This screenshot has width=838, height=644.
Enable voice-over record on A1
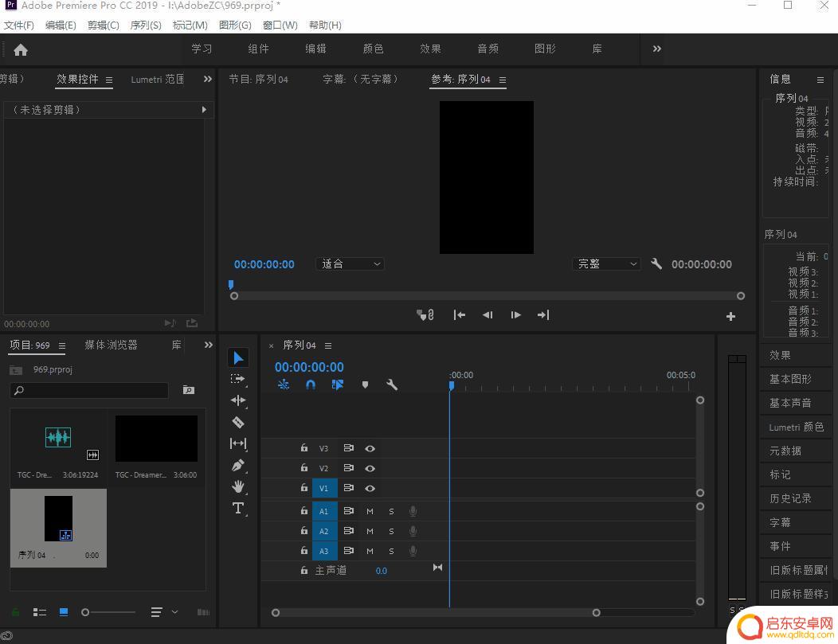point(413,511)
